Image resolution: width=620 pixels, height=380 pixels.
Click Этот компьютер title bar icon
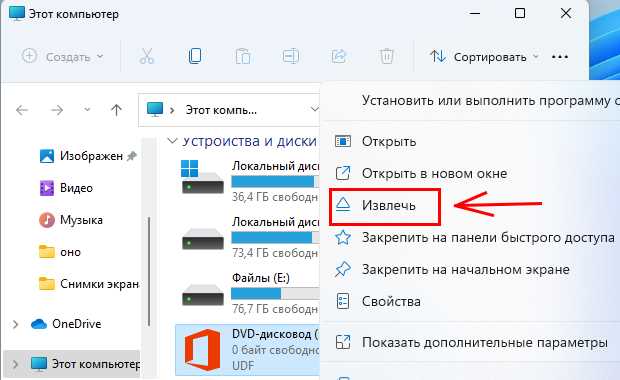point(17,13)
